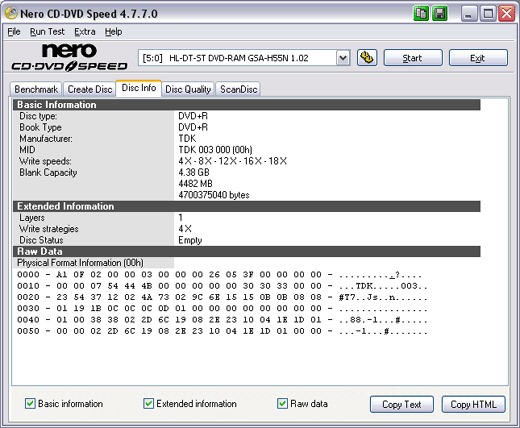Toggle the Extended information checkbox
Image resolution: width=520 pixels, height=428 pixels.
[x=148, y=404]
